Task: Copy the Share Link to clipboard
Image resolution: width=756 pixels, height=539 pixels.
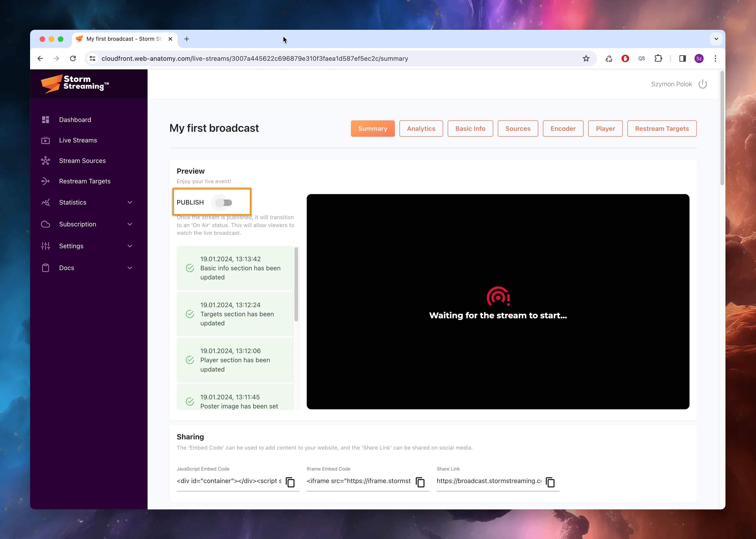Action: click(x=550, y=482)
